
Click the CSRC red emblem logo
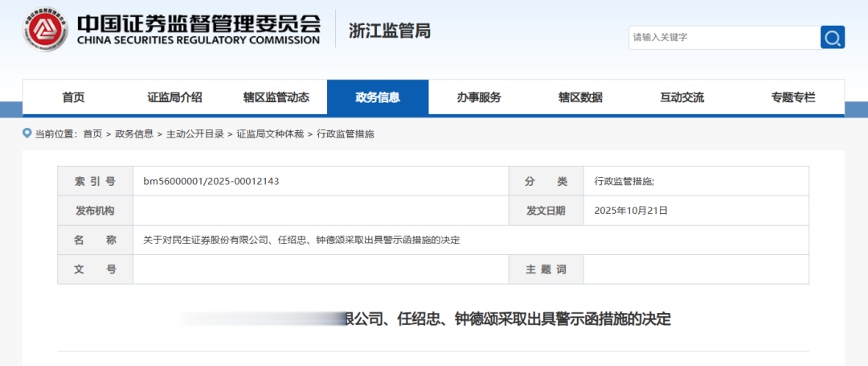[46, 30]
